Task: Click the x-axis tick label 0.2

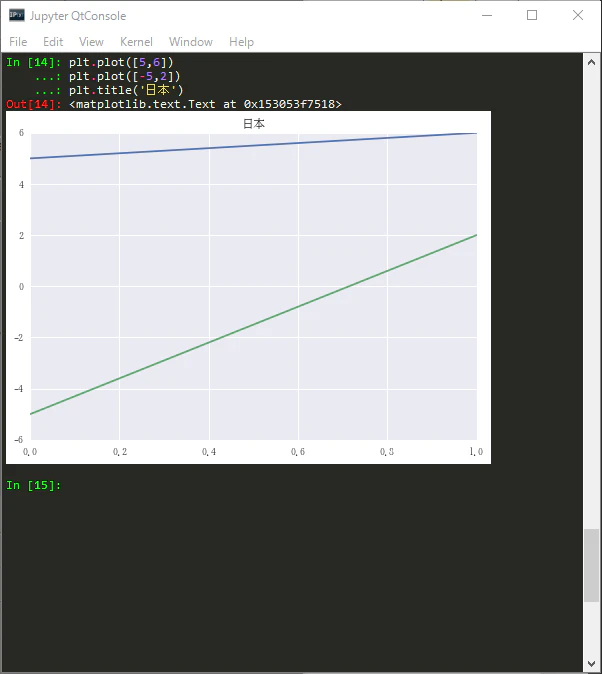Action: coord(120,452)
